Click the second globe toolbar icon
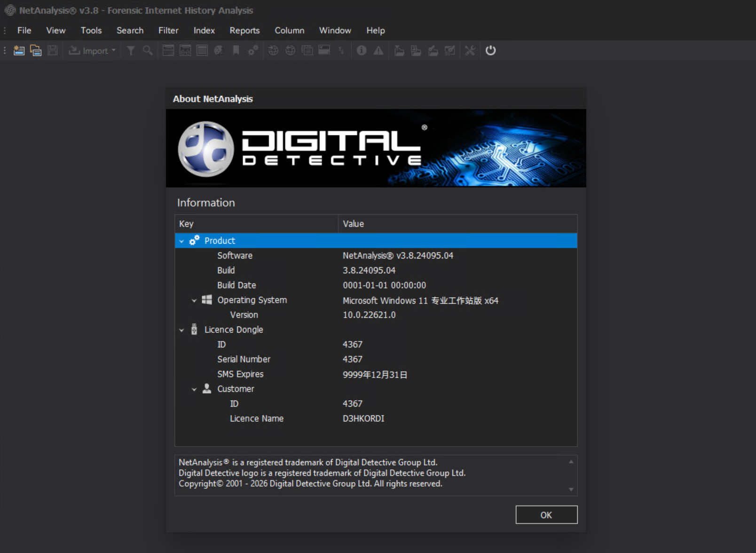Image resolution: width=756 pixels, height=553 pixels. (290, 50)
